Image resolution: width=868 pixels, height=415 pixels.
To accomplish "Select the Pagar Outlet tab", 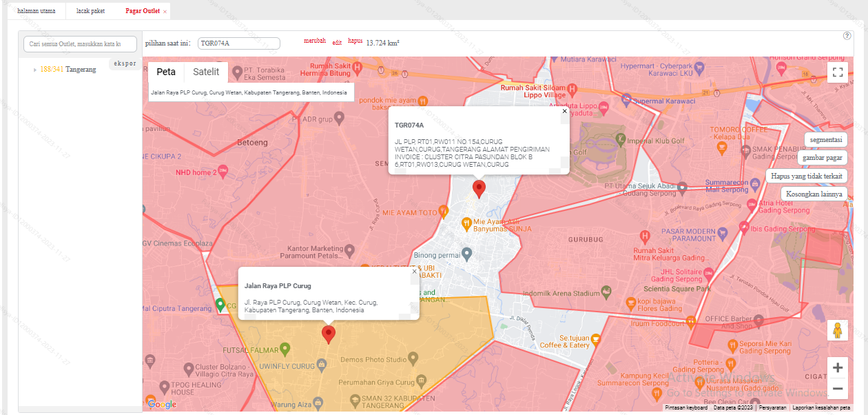I will point(143,11).
